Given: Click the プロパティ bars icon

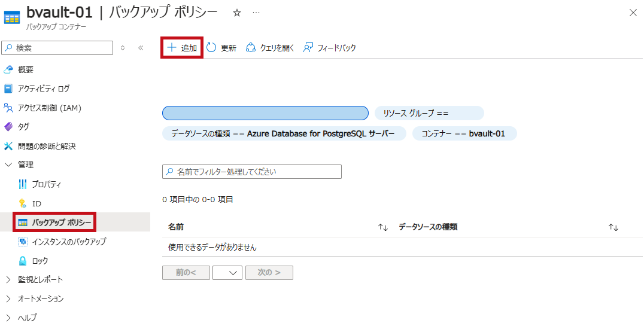Looking at the screenshot, I should [23, 184].
